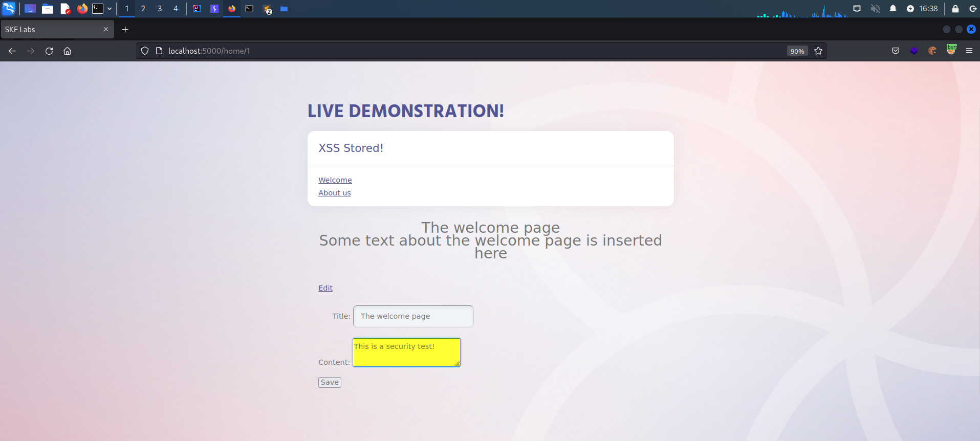Focus the blue folder window in taskbar
This screenshot has height=441, width=980.
coord(284,9)
